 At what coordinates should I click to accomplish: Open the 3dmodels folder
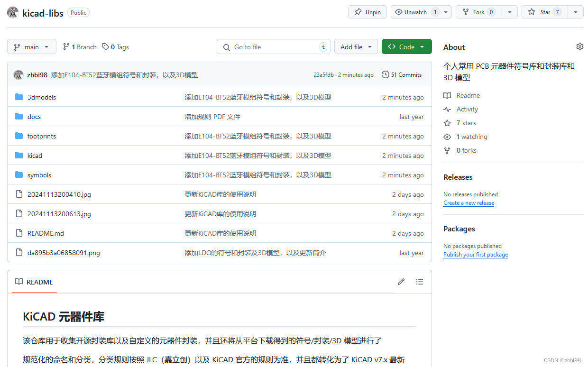click(x=42, y=97)
